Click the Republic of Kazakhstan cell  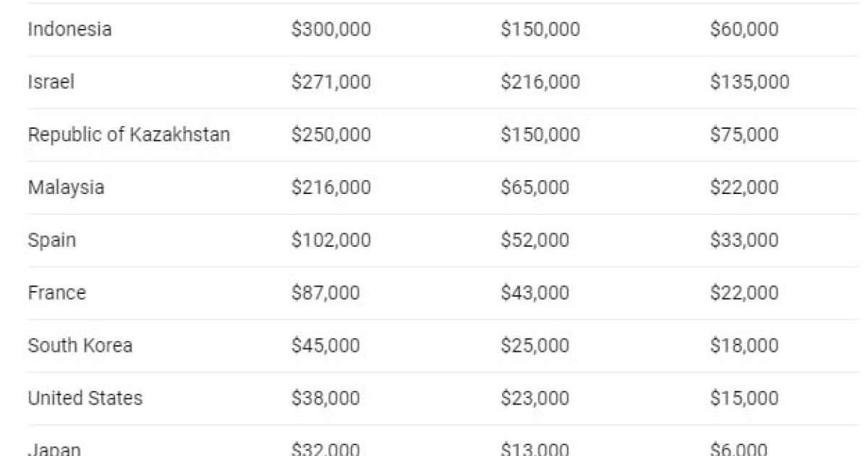coord(129,135)
